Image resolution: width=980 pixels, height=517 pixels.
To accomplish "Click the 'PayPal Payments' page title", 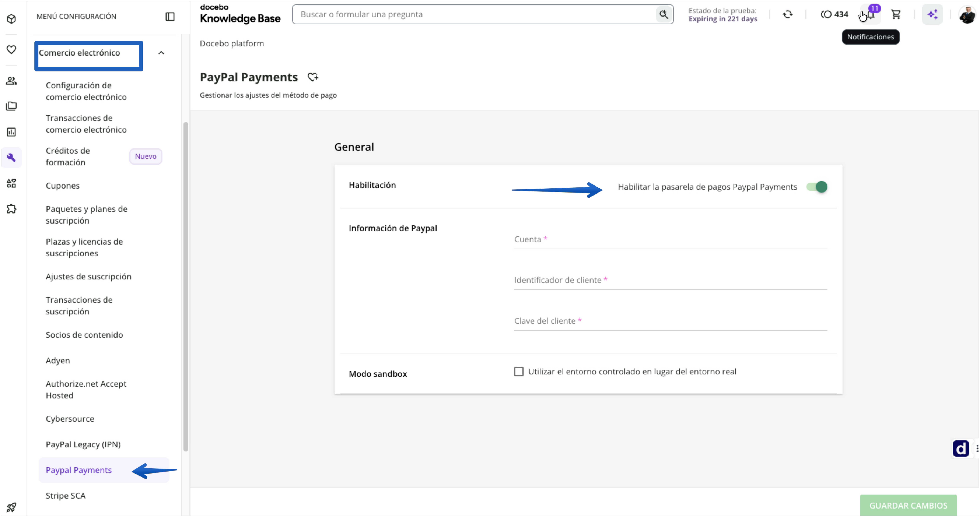I will tap(249, 77).
